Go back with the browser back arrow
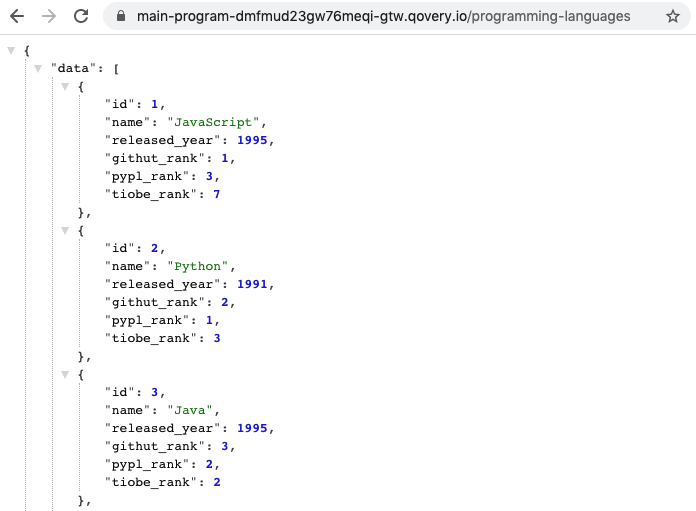The height and width of the screenshot is (511, 696). click(x=17, y=16)
